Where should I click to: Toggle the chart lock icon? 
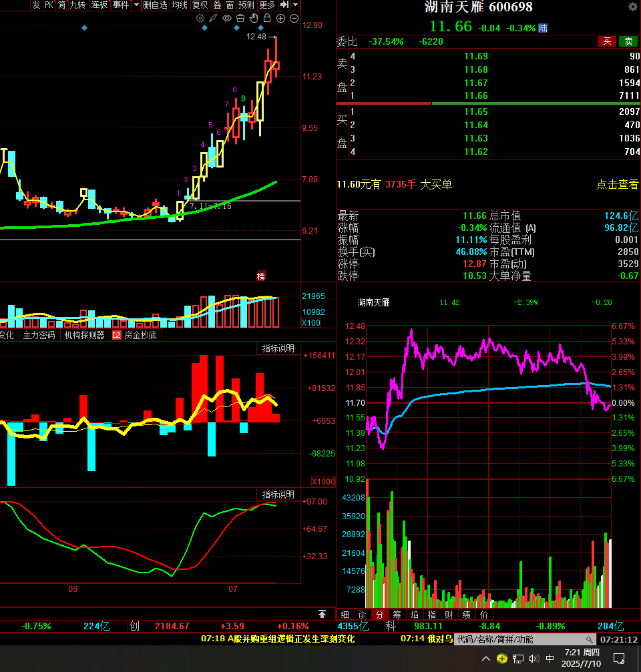(267, 18)
